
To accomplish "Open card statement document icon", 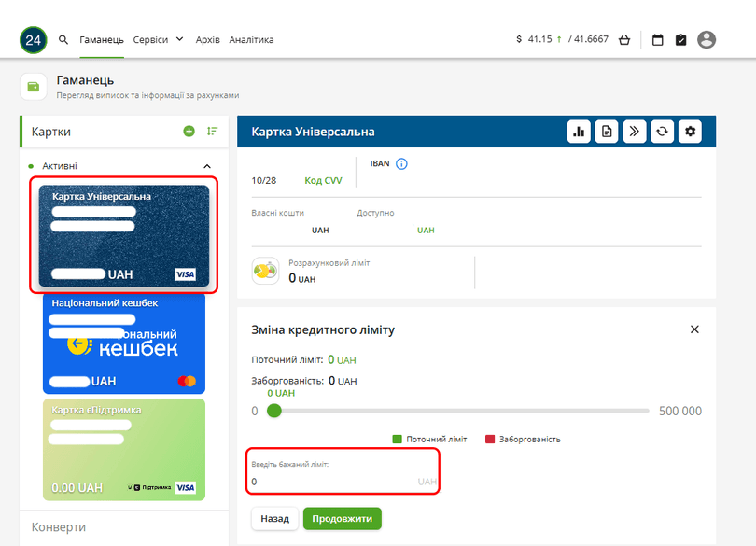I will (607, 132).
